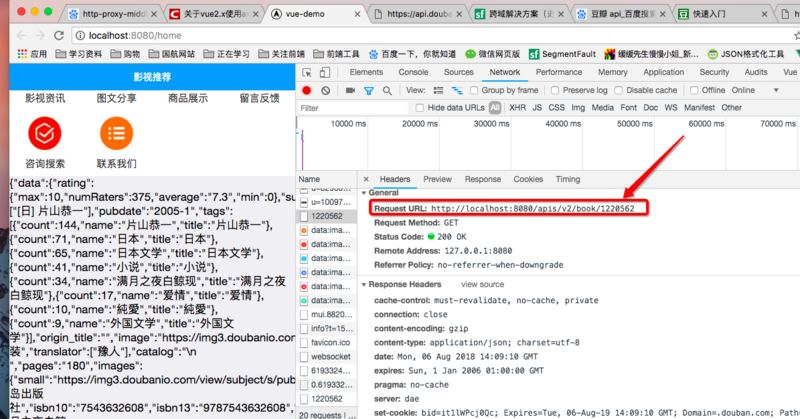Select the Font filter type

pyautogui.click(x=628, y=108)
